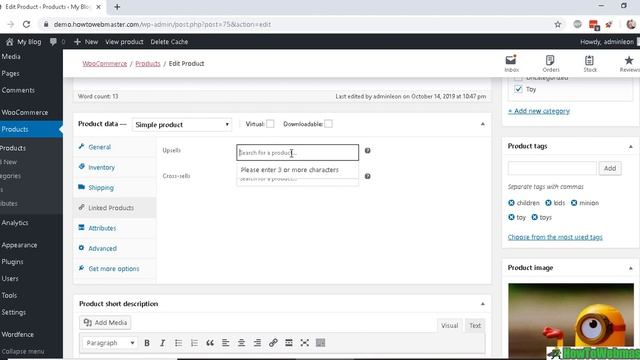Viewport: 640px width, 360px height.
Task: Open Appearance in the sidebar menu
Action: (x=19, y=245)
